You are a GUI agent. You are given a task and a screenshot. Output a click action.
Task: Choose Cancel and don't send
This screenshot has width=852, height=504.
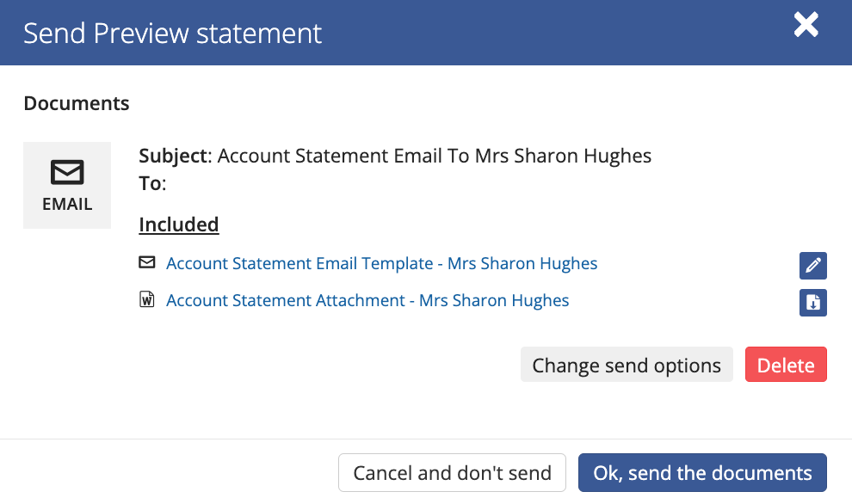(x=452, y=472)
